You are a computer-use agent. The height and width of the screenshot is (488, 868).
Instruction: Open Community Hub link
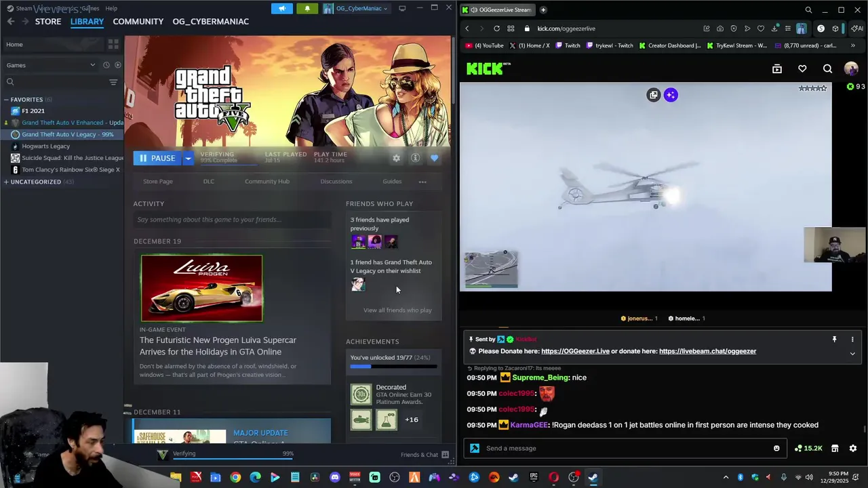coord(267,182)
